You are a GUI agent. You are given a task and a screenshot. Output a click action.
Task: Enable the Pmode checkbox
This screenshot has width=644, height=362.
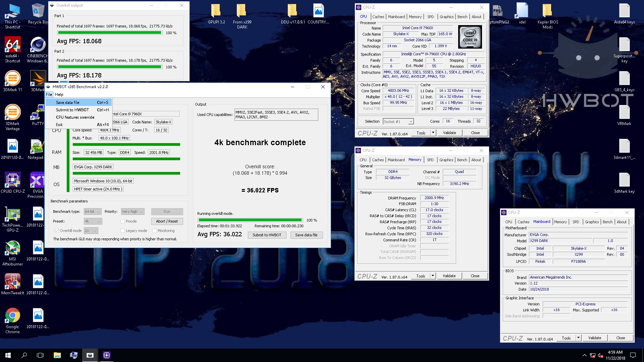click(x=122, y=221)
